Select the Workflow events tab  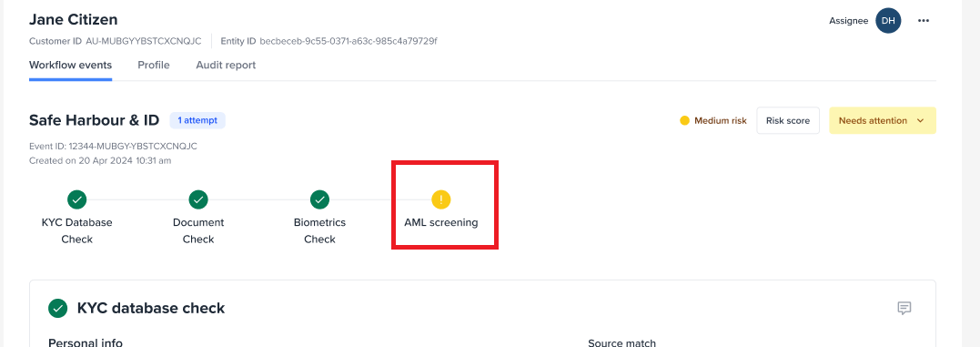[71, 65]
